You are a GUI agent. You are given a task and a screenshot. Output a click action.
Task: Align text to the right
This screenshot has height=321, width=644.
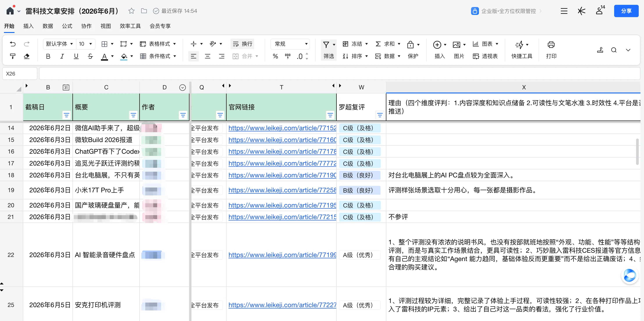(x=221, y=56)
